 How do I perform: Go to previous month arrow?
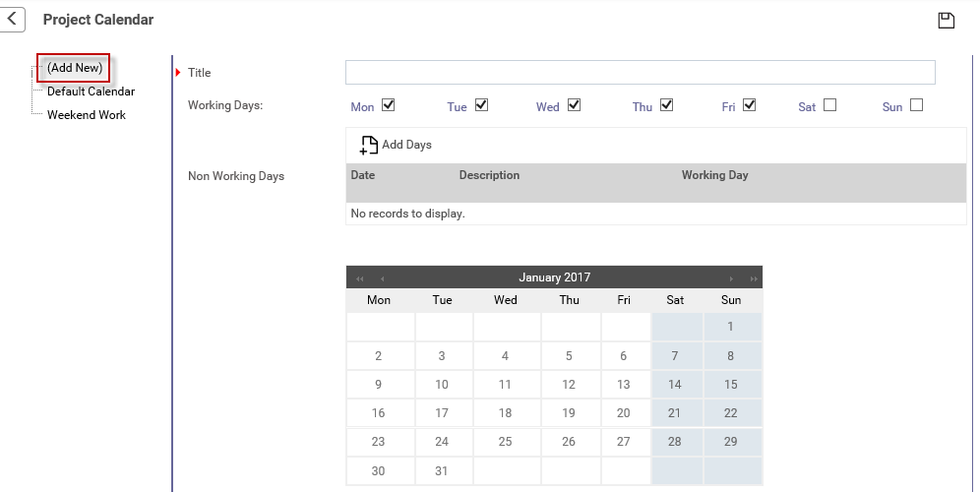382,278
